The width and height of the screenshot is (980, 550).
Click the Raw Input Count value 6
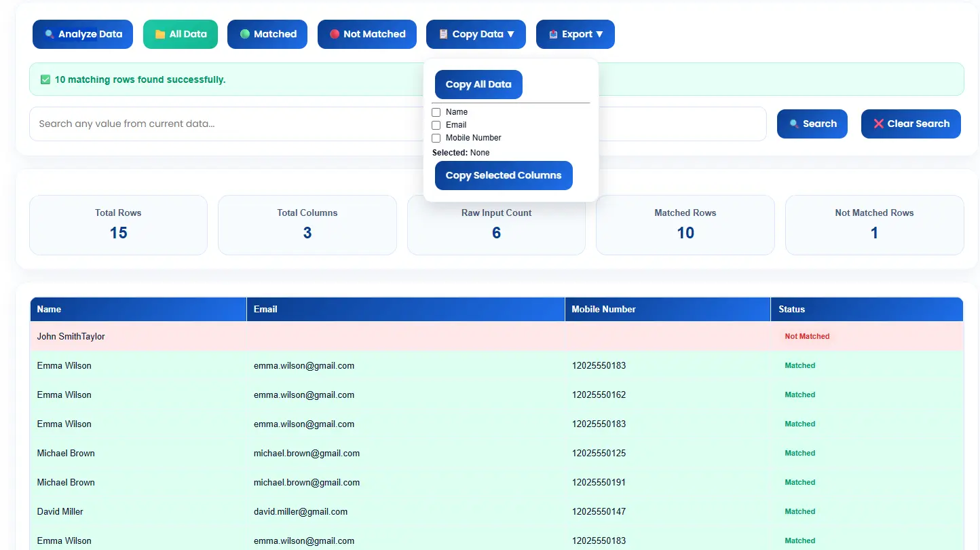click(x=496, y=233)
